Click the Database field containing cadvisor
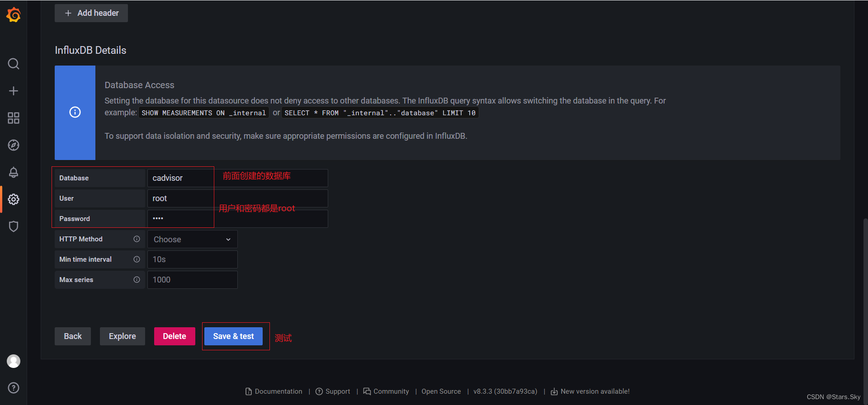The height and width of the screenshot is (405, 868). click(x=237, y=178)
